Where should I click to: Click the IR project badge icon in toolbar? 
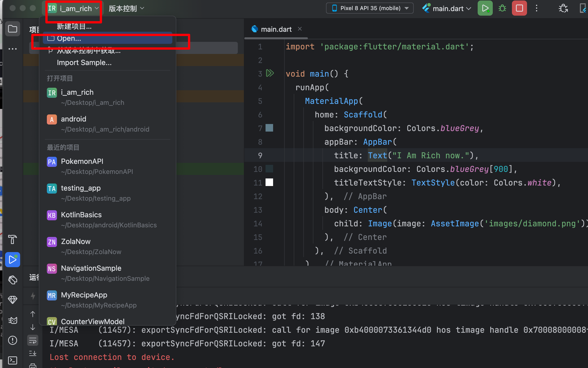coord(52,8)
